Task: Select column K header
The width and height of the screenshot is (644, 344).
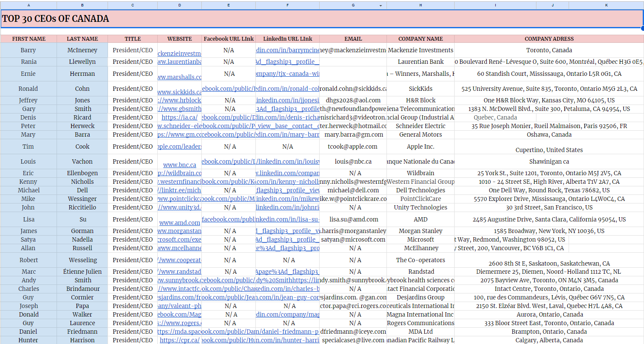Action: coord(606,5)
